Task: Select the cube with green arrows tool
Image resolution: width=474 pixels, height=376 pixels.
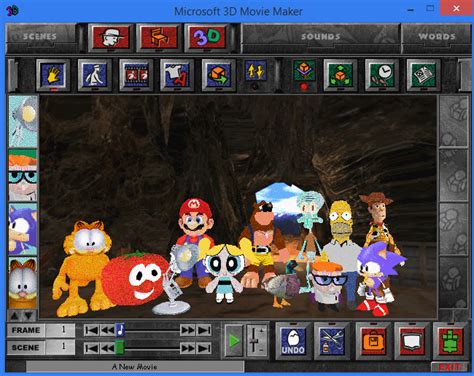Action: point(340,75)
